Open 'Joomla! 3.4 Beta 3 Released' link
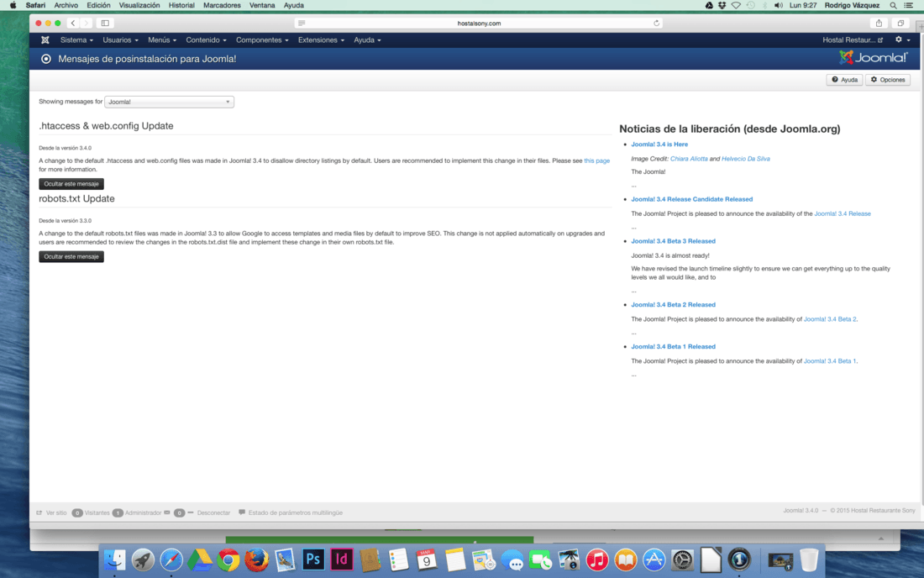The height and width of the screenshot is (578, 924). click(673, 241)
